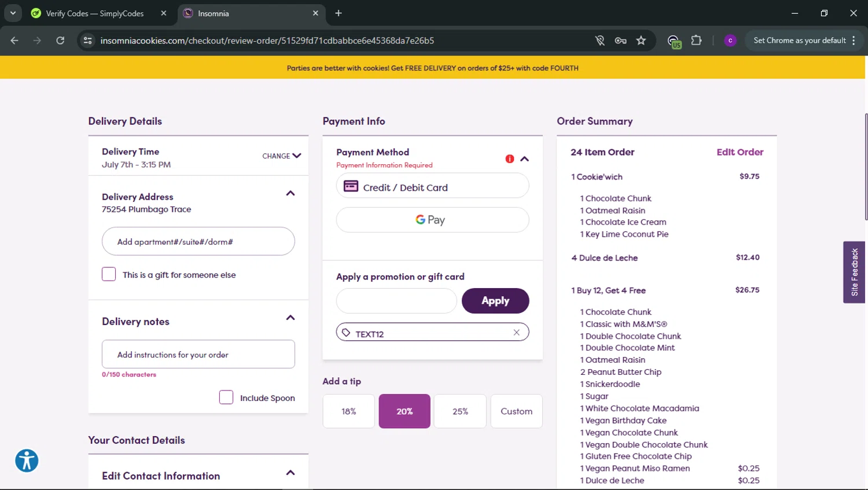
Task: Open the Extensions puzzle icon
Action: (696, 40)
